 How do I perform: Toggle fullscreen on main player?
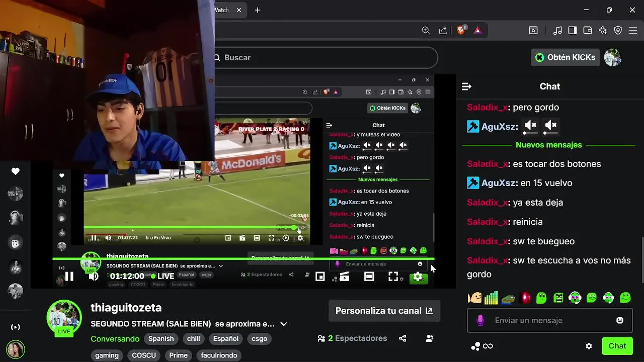pos(393,277)
